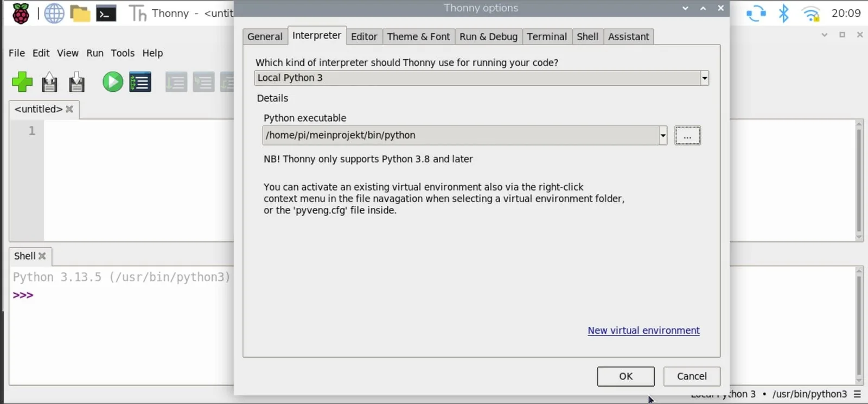
Task: Click the shell >>> prompt
Action: point(23,295)
